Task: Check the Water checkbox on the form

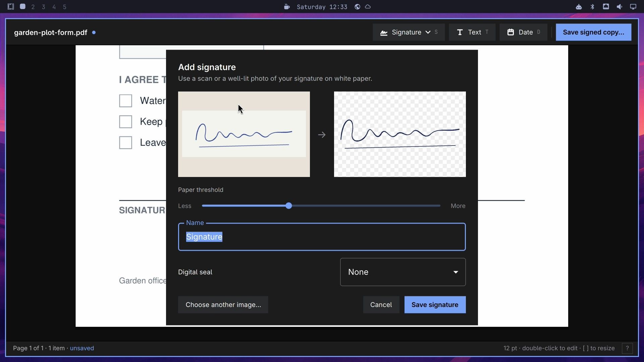Action: point(126,101)
